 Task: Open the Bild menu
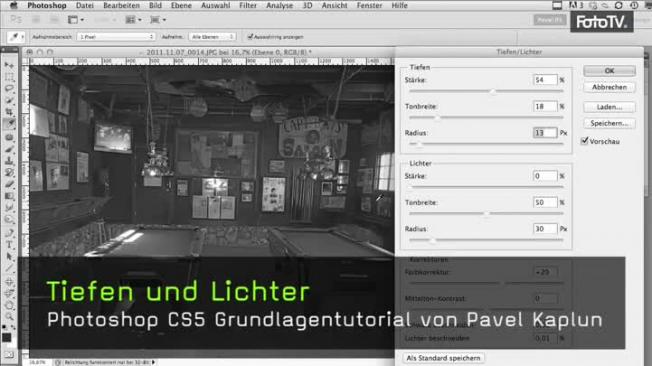coord(155,5)
